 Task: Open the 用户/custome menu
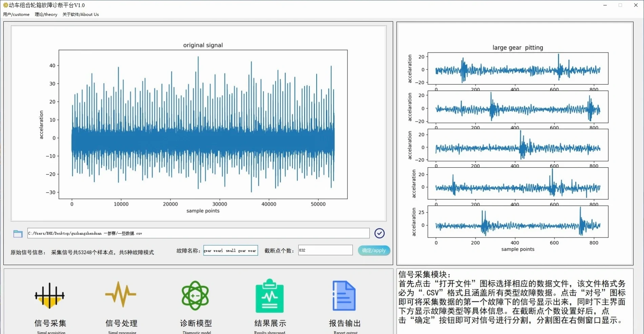tap(16, 14)
